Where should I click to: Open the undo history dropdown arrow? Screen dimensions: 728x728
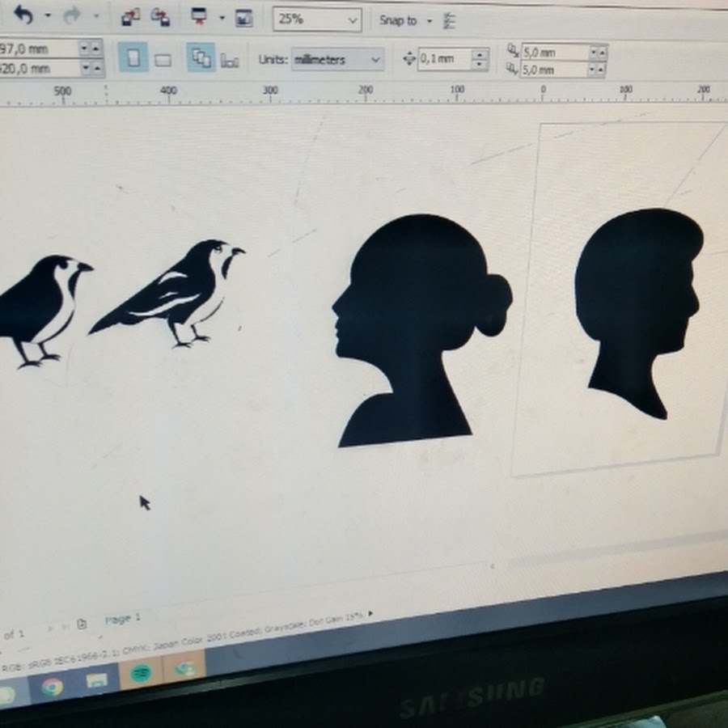click(x=48, y=15)
